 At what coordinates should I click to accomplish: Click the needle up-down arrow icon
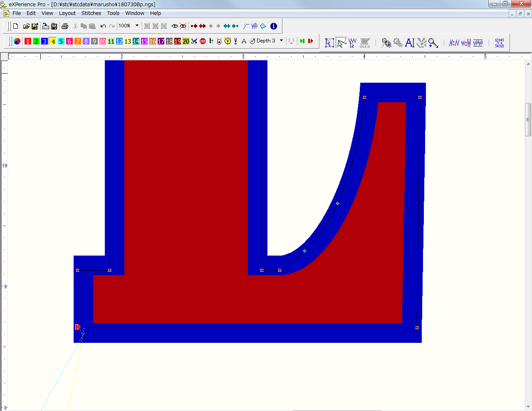[x=211, y=41]
